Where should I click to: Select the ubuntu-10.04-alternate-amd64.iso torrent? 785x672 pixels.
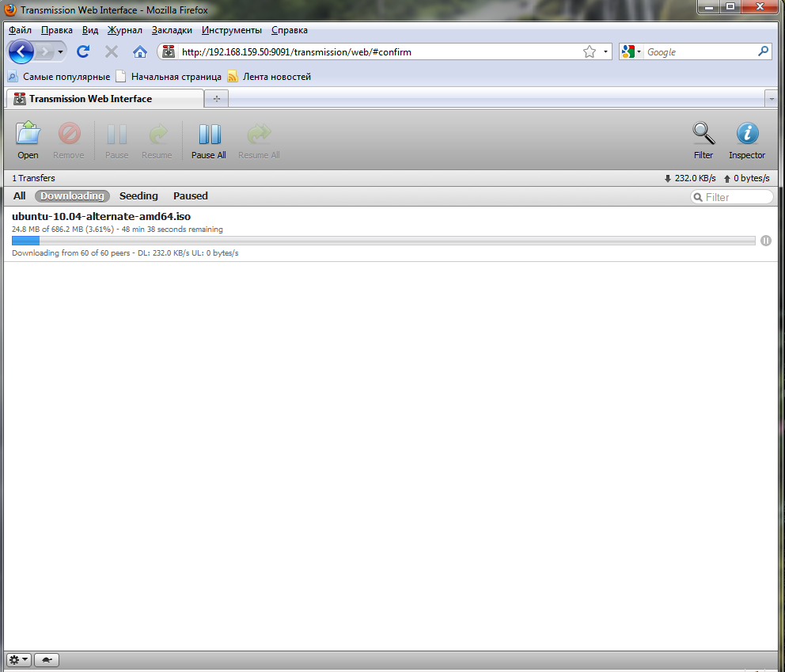click(x=390, y=233)
